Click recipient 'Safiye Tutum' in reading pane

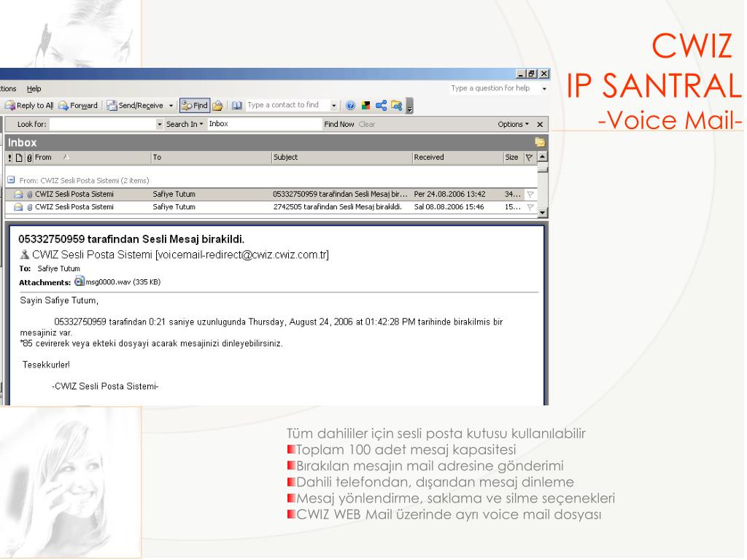click(58, 268)
